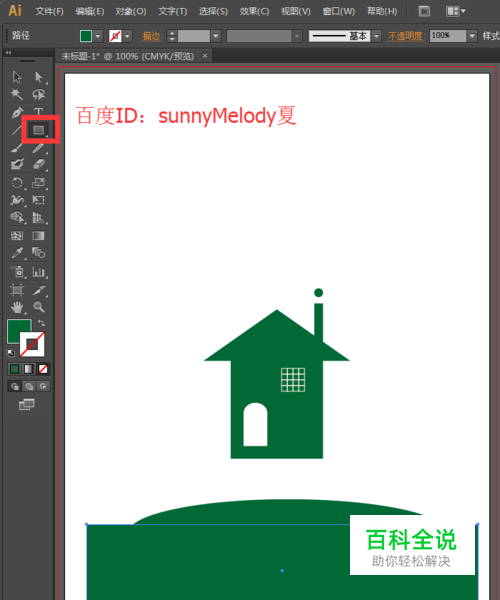Reset to default fill and stroke
The image size is (500, 600).
(11, 352)
